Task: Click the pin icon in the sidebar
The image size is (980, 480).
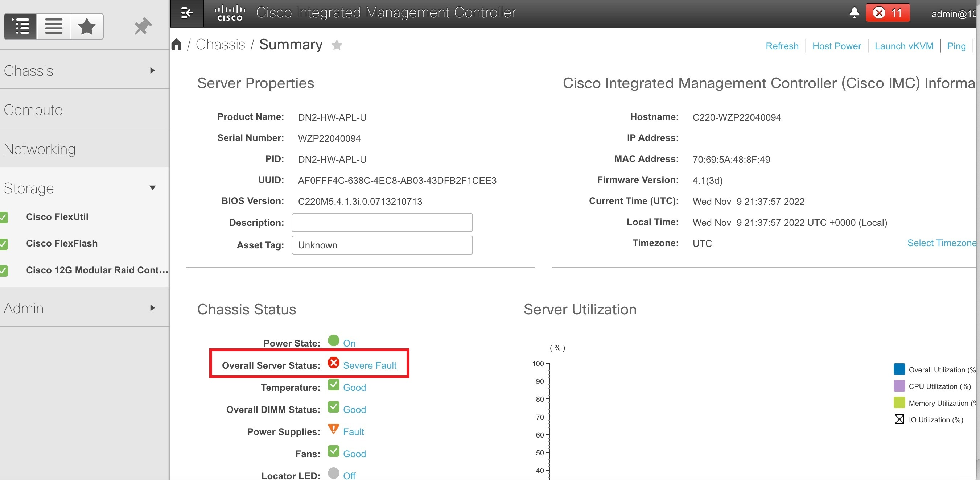Action: [x=142, y=26]
